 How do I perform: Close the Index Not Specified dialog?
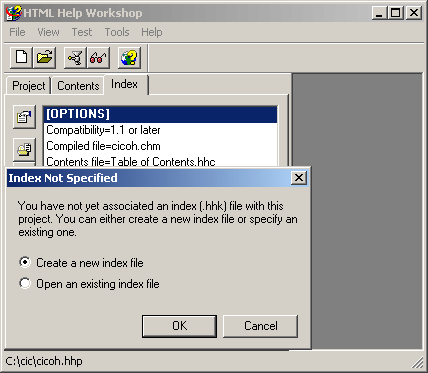[x=299, y=178]
